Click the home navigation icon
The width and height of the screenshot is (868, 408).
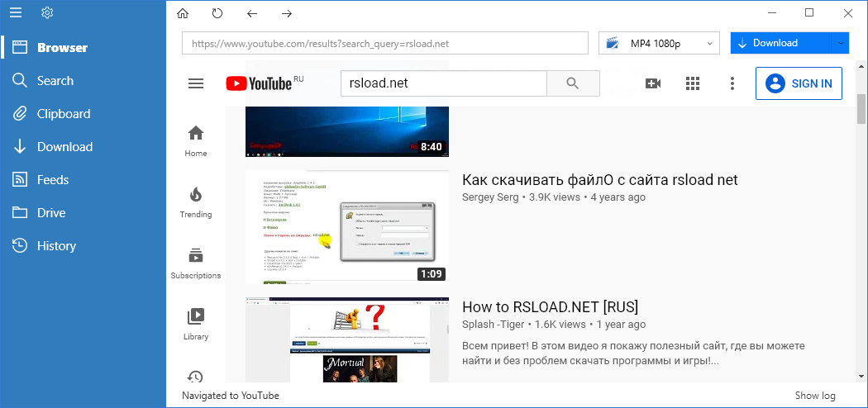[x=182, y=13]
